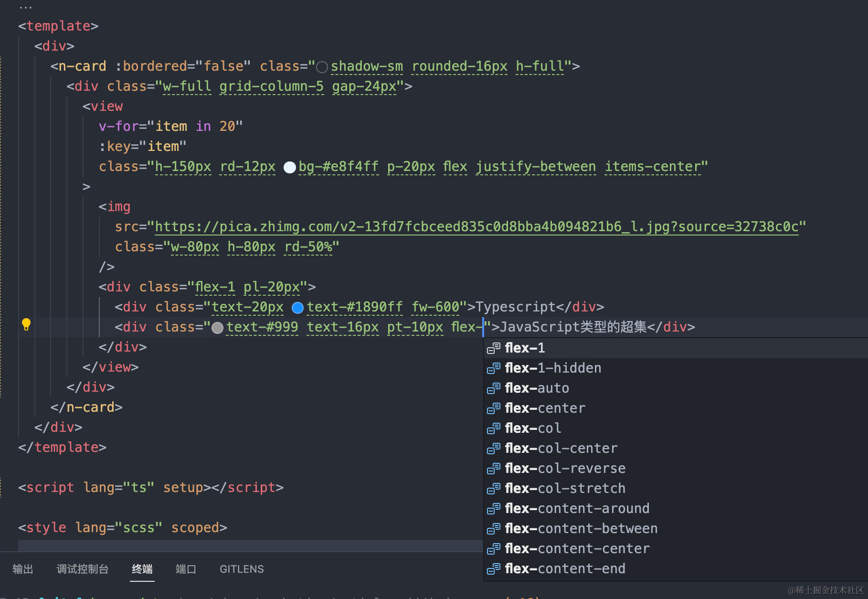Click the closing </n-card> tag
This screenshot has width=868, height=599.
click(x=86, y=407)
